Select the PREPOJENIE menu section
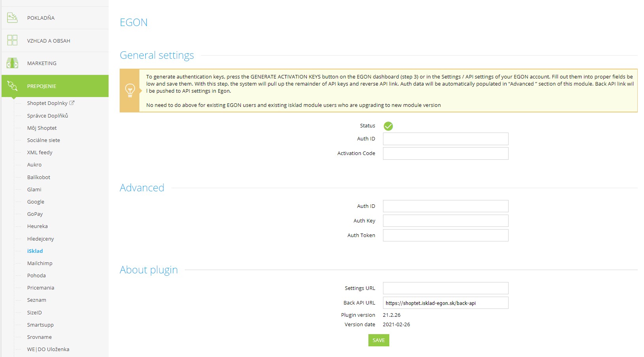 tap(55, 86)
